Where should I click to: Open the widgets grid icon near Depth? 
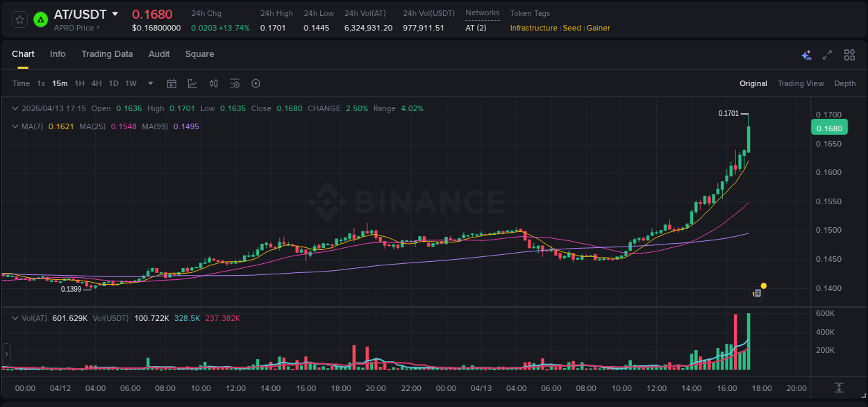coord(849,54)
